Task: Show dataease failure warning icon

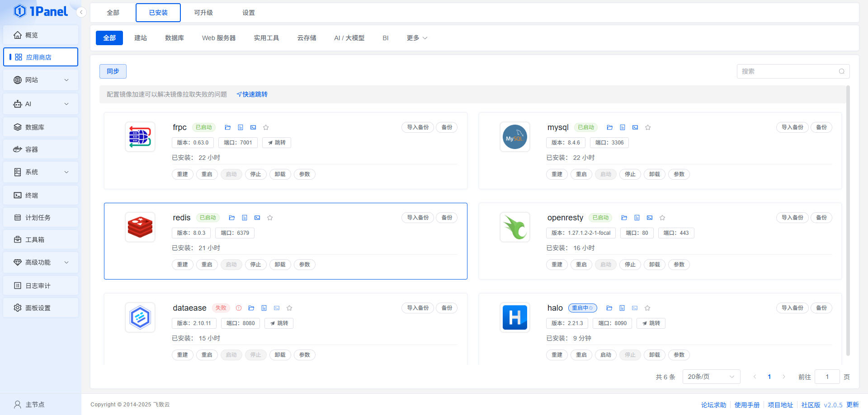Action: click(x=239, y=308)
